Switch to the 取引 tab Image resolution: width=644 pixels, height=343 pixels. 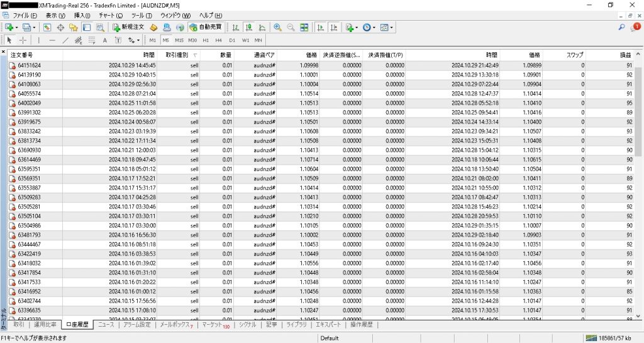[x=19, y=325]
